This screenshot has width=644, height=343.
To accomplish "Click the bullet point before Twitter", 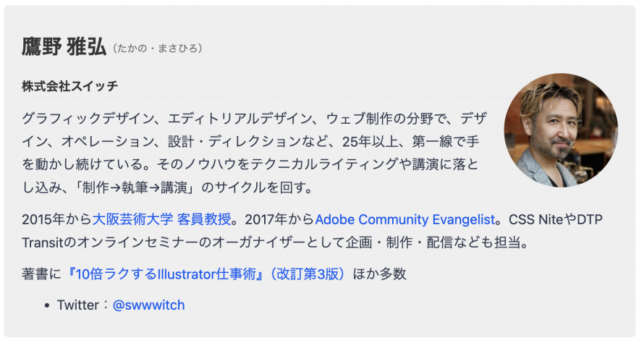I will 47,305.
